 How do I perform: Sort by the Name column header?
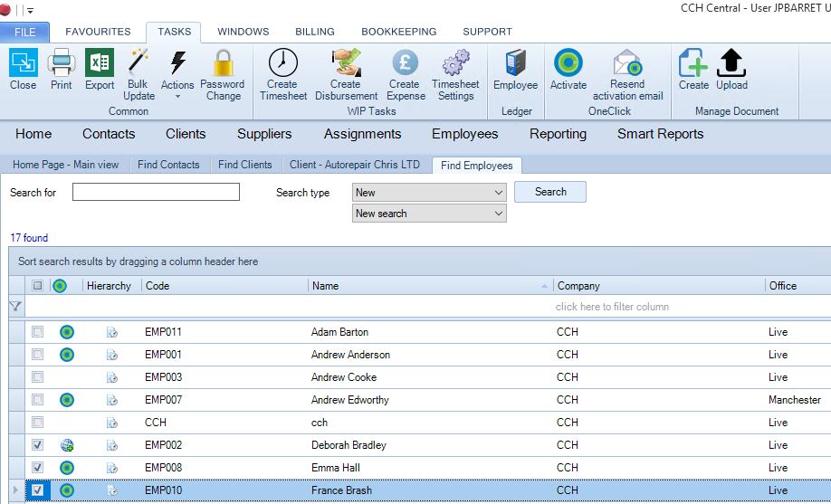430,286
